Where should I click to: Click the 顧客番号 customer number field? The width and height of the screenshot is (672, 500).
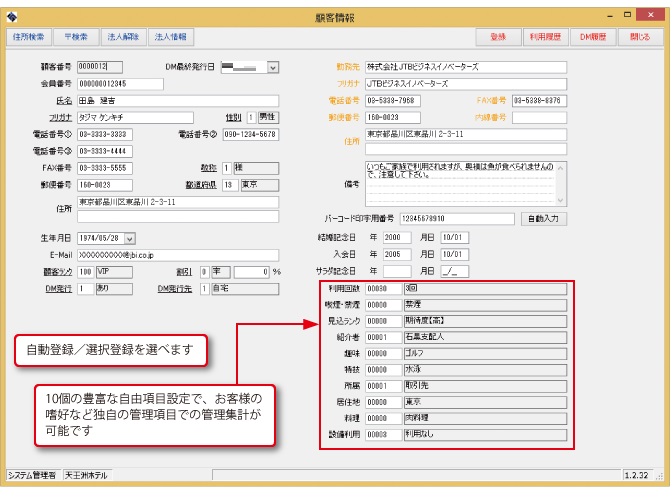click(100, 67)
